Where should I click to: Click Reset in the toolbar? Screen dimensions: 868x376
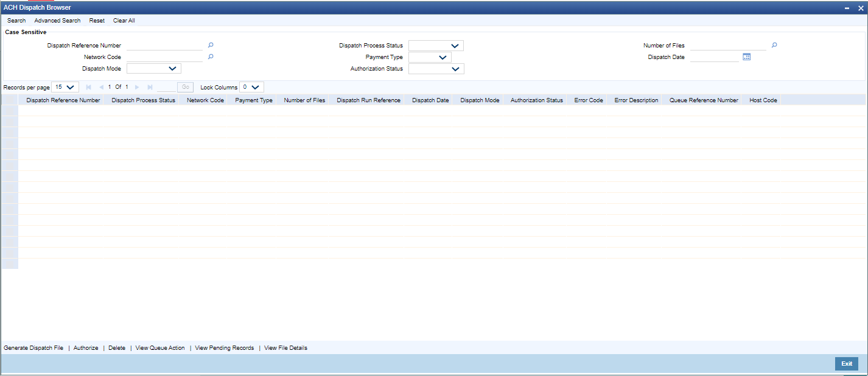(97, 21)
